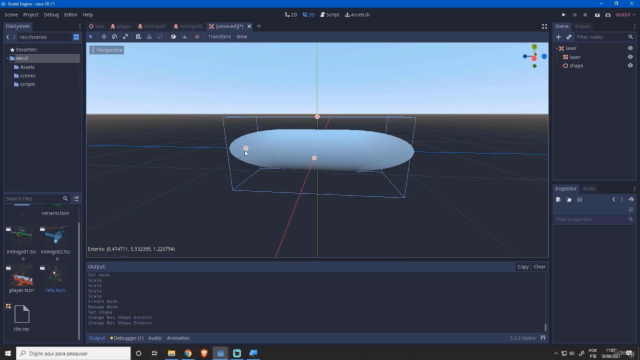The image size is (640, 360).
Task: Switch to the tela scene tab
Action: 97,26
